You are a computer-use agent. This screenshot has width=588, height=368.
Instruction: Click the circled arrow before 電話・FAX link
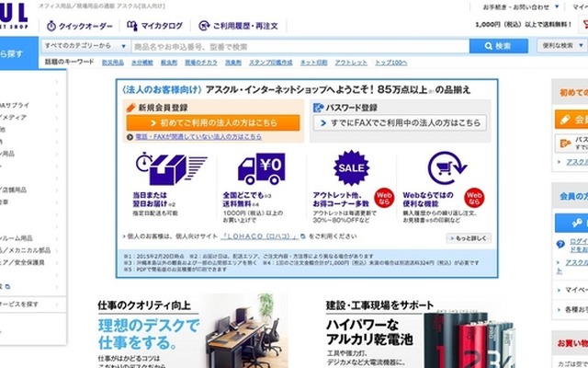pos(130,137)
